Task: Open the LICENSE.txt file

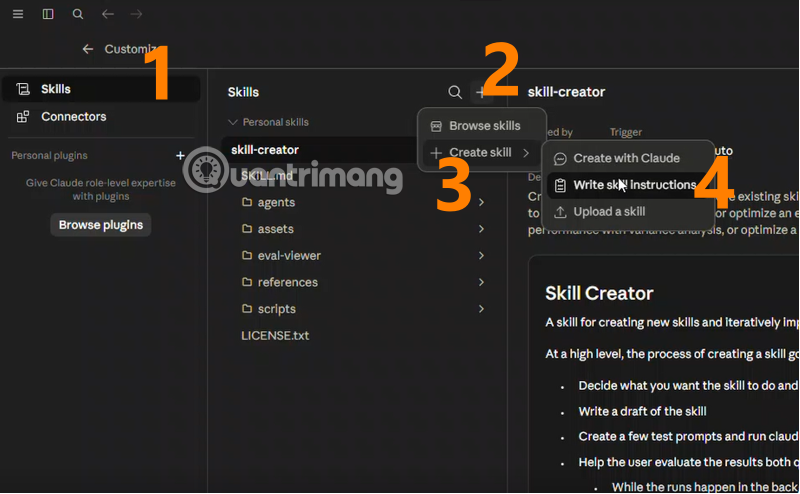Action: pos(275,335)
